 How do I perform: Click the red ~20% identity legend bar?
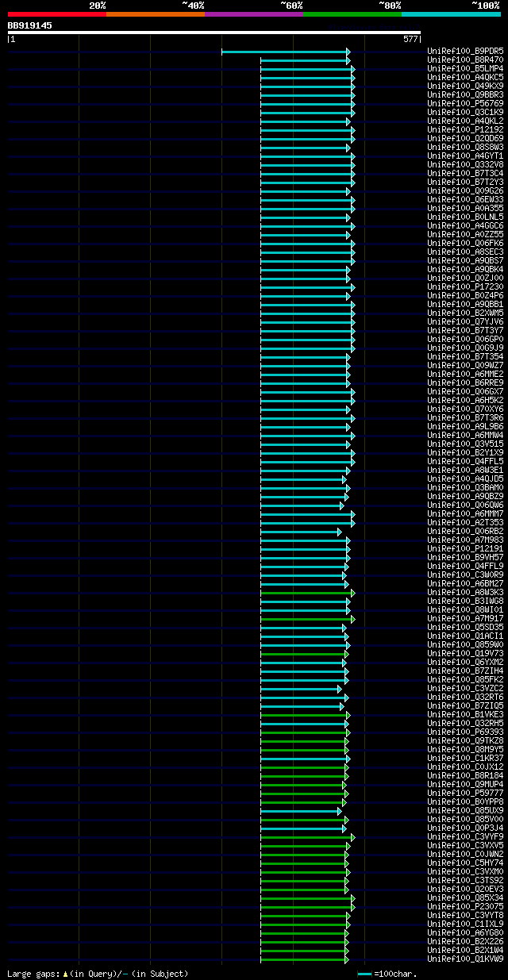click(x=56, y=13)
